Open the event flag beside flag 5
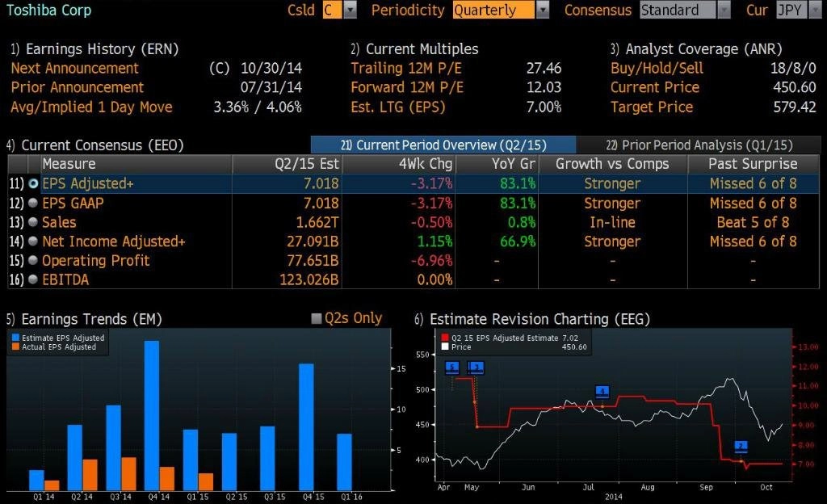Screen dimensions: 827x504 pyautogui.click(x=476, y=367)
